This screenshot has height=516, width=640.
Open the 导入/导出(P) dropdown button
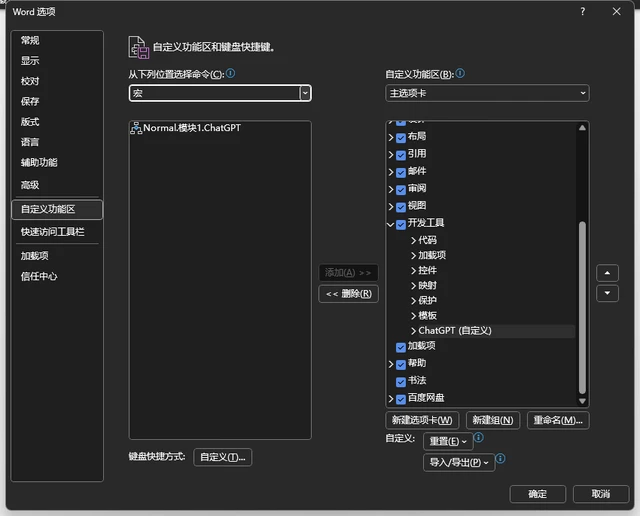pyautogui.click(x=459, y=463)
